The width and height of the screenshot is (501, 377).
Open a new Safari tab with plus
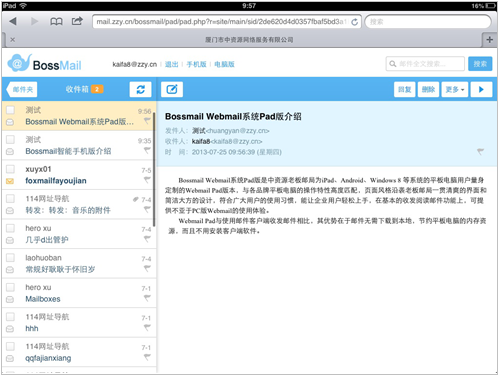tap(490, 40)
